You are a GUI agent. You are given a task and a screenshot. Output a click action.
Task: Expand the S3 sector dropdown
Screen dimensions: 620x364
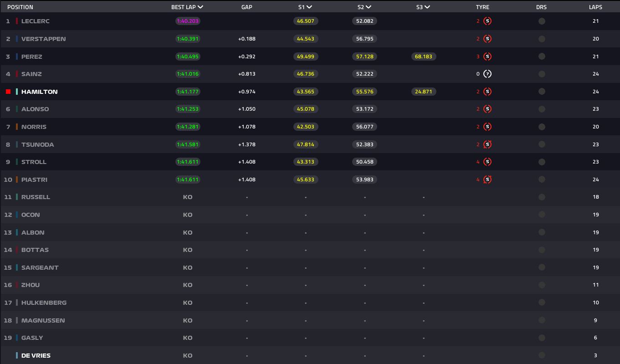click(426, 7)
